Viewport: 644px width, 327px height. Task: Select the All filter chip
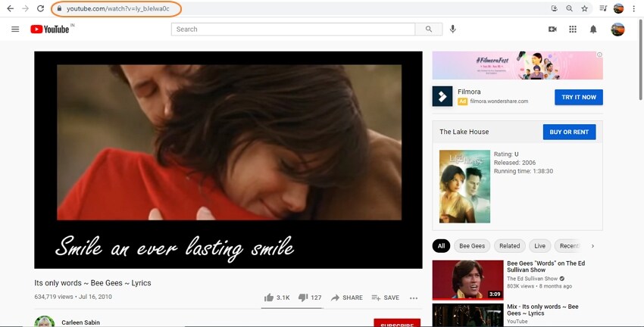(x=441, y=246)
